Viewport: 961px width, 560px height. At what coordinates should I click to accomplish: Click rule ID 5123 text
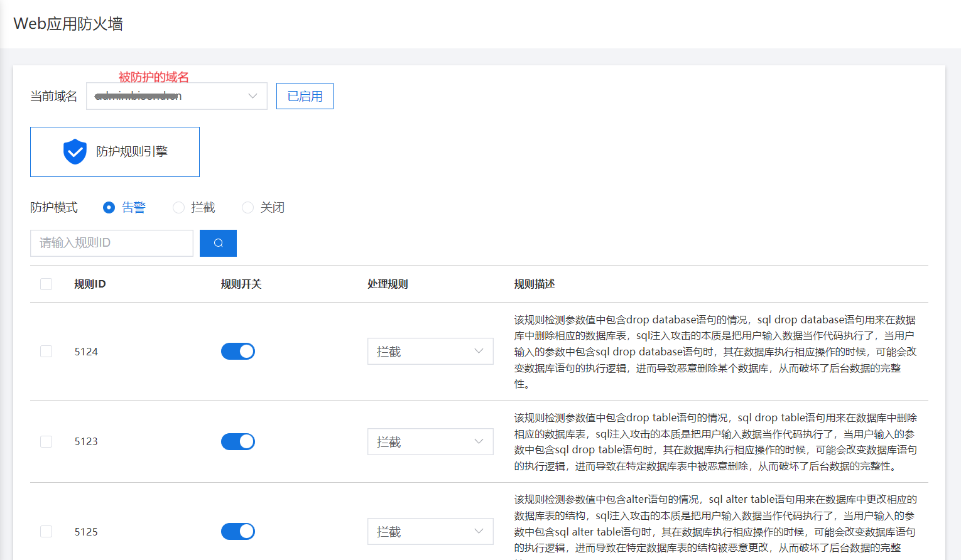(x=86, y=441)
